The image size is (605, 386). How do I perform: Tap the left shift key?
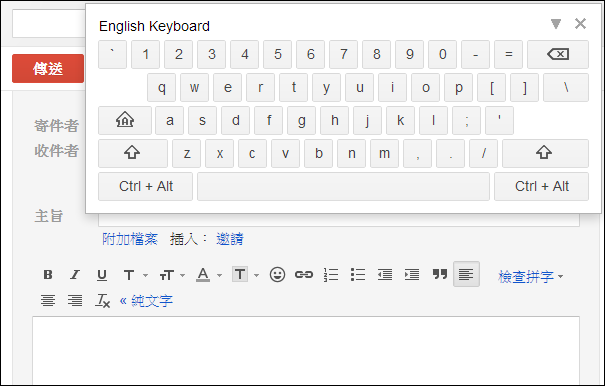point(133,153)
